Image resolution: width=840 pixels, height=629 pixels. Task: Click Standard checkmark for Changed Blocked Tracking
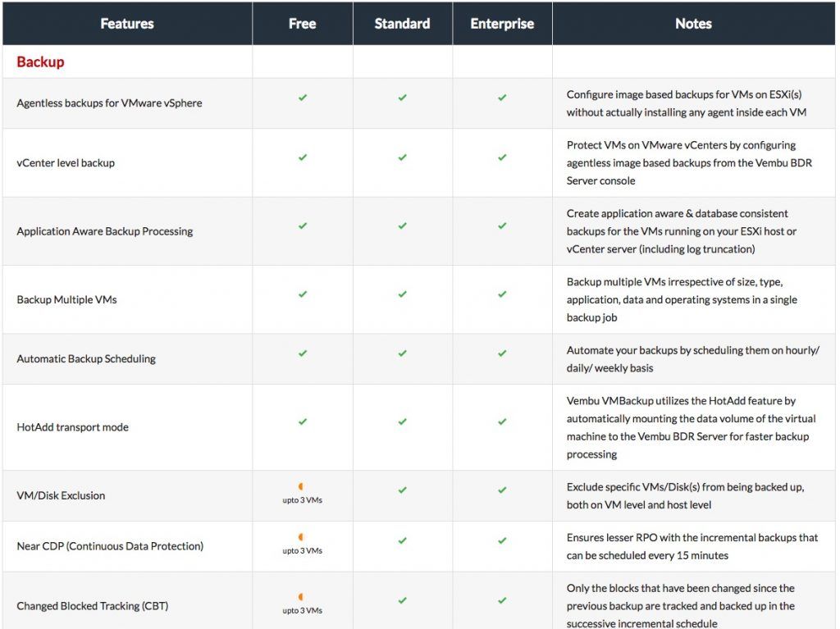402,600
